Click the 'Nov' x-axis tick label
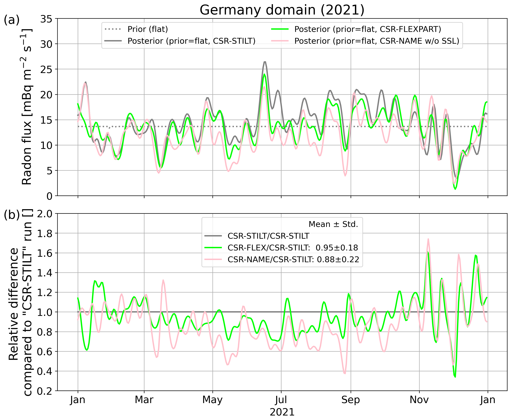The image size is (512, 420). tap(419, 400)
